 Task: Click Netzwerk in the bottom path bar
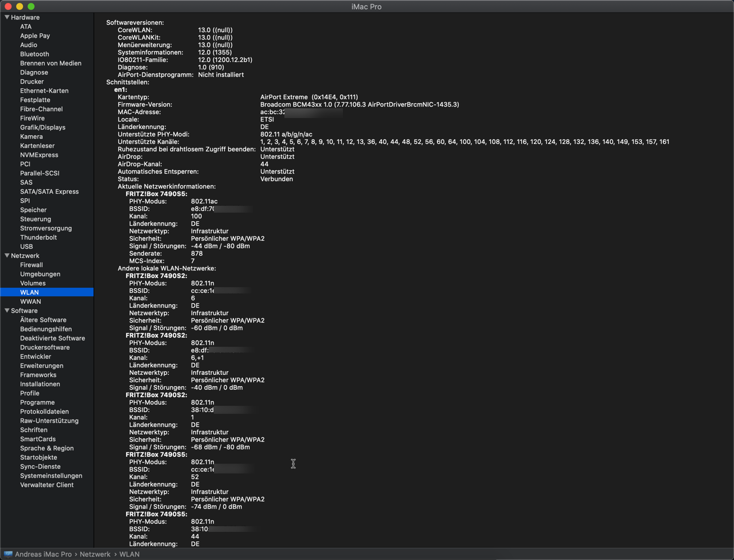click(95, 554)
